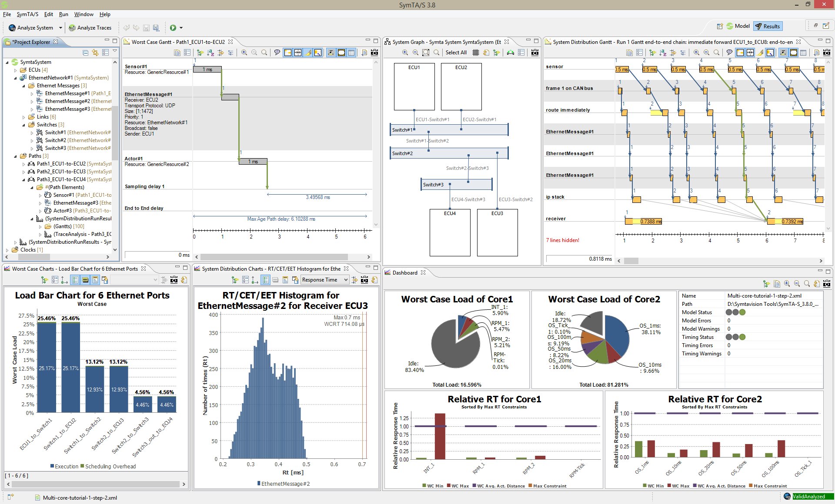The image size is (835, 504).
Task: Switch to the Results perspective
Action: 768,26
